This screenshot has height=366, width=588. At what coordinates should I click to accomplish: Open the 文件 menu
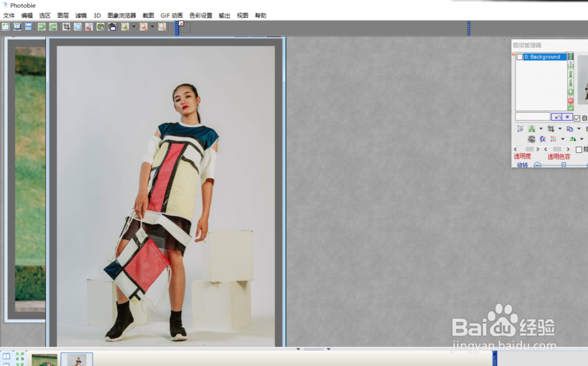[x=9, y=15]
